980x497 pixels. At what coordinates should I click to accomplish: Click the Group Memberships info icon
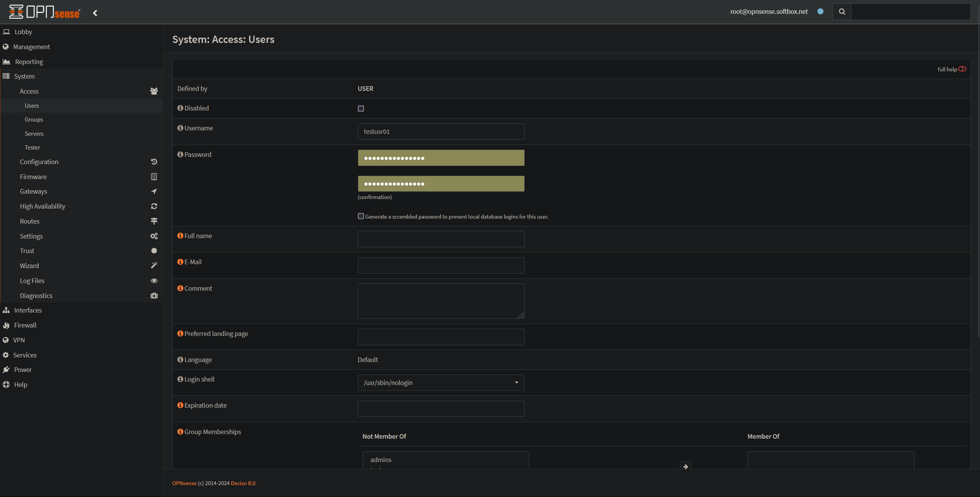tap(180, 432)
